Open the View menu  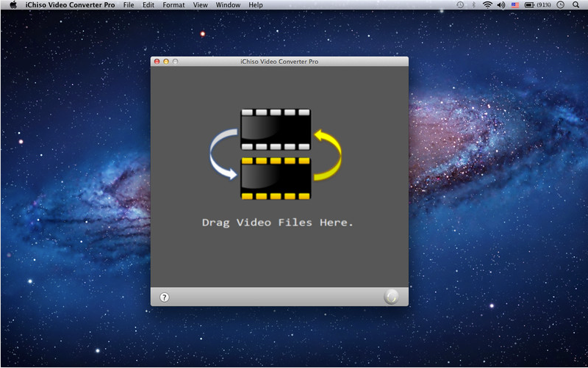pyautogui.click(x=200, y=5)
